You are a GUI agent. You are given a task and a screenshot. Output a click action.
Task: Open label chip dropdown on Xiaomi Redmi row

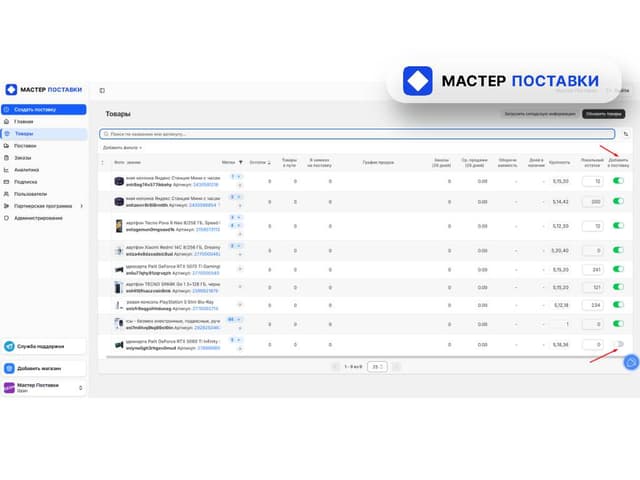tap(236, 246)
